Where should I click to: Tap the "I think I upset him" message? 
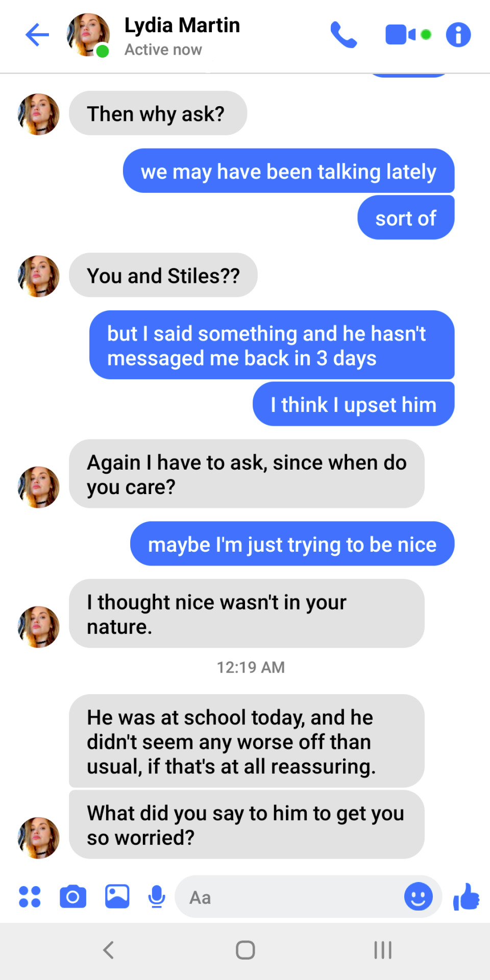click(x=353, y=404)
